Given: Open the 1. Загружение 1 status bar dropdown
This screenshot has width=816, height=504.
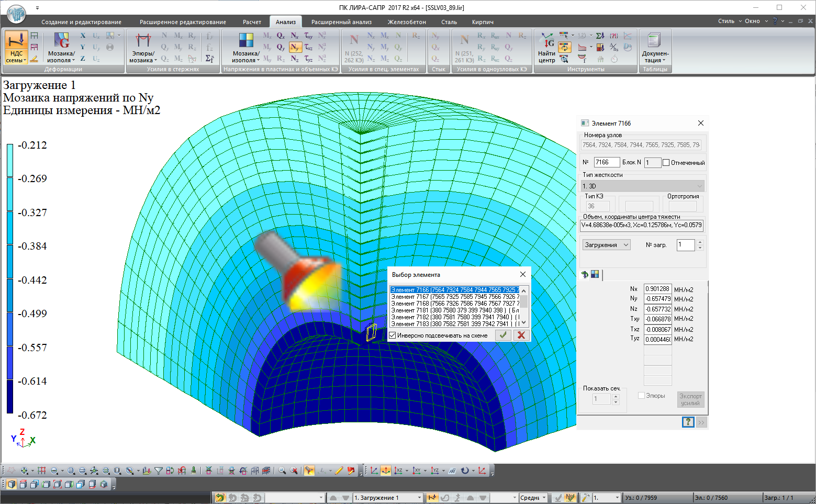Looking at the screenshot, I should (387, 498).
